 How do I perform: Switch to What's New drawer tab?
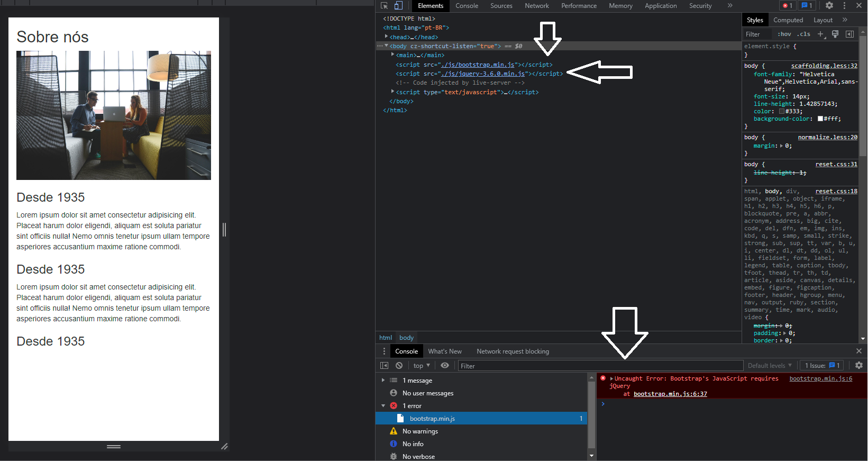coord(445,351)
